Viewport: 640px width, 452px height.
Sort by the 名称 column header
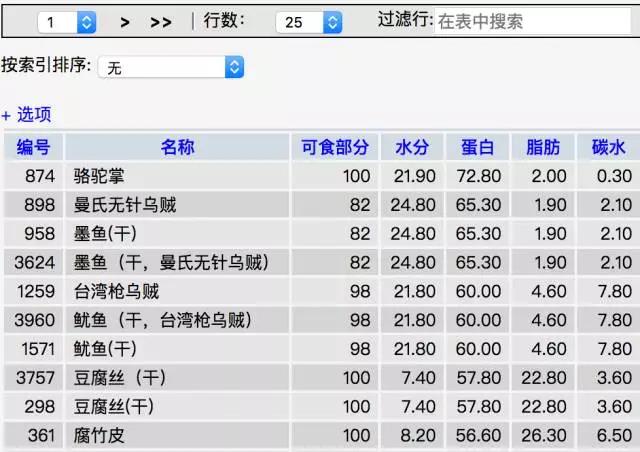point(177,147)
